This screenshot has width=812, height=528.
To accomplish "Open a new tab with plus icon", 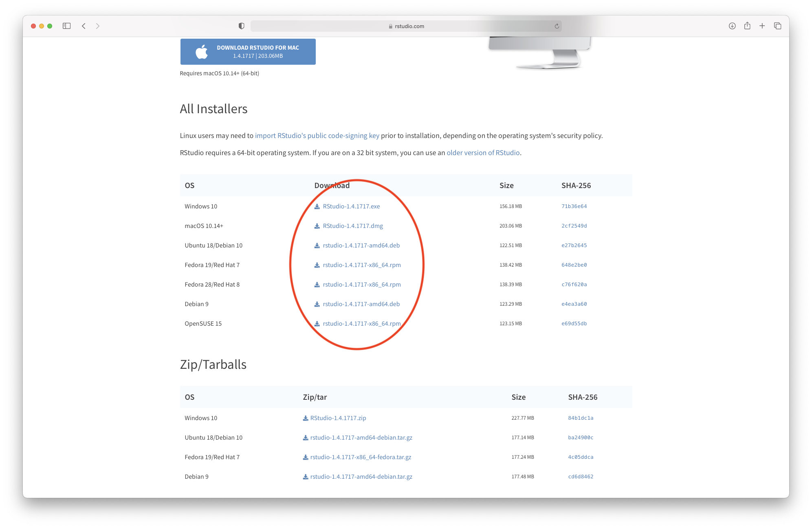I will pyautogui.click(x=762, y=26).
